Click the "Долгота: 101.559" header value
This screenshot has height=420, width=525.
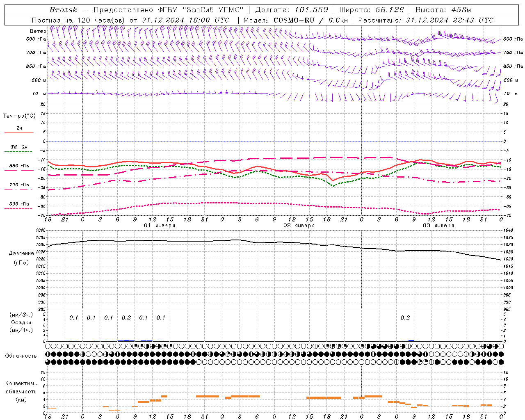click(x=292, y=10)
